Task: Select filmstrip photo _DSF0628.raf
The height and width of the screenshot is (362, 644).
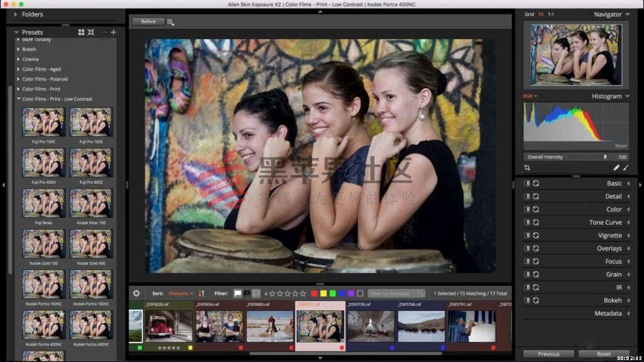Action: click(x=169, y=327)
